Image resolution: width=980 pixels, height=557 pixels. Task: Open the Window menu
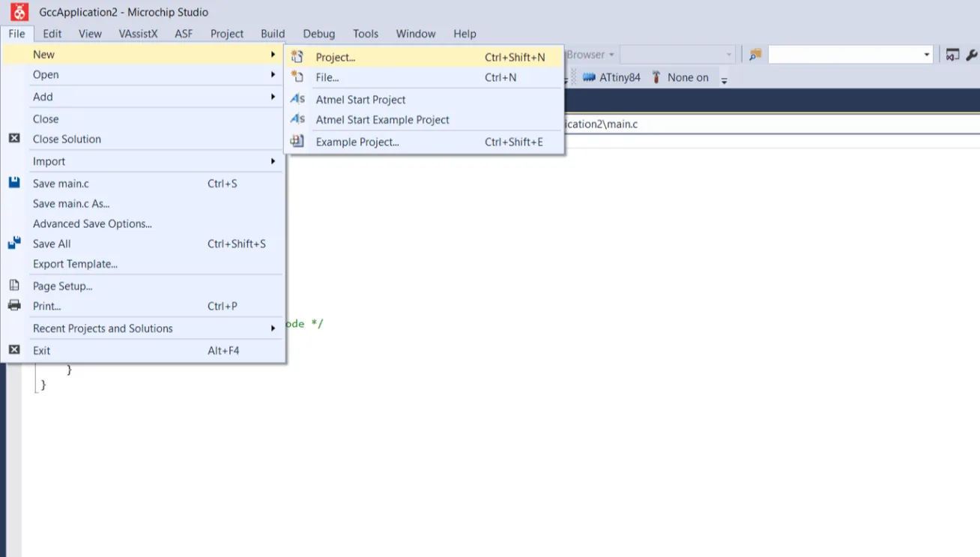click(x=416, y=34)
